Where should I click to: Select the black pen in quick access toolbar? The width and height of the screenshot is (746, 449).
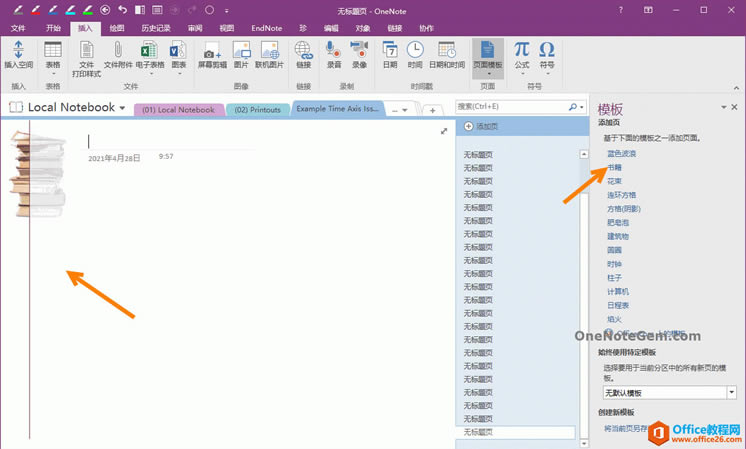click(18, 10)
